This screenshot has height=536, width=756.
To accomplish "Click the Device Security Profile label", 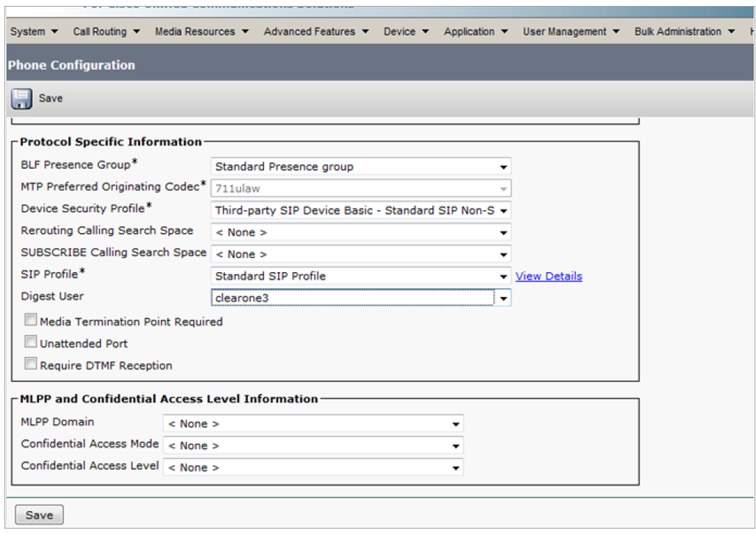I will (86, 208).
